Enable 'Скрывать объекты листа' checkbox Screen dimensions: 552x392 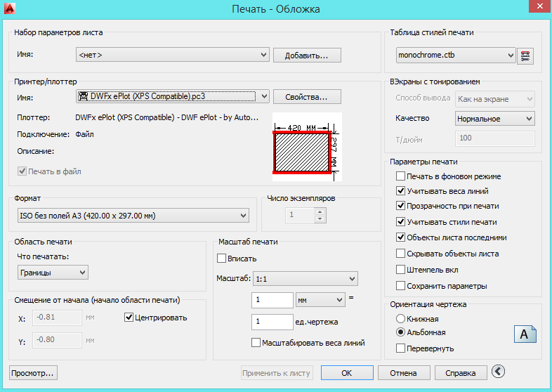coord(400,254)
